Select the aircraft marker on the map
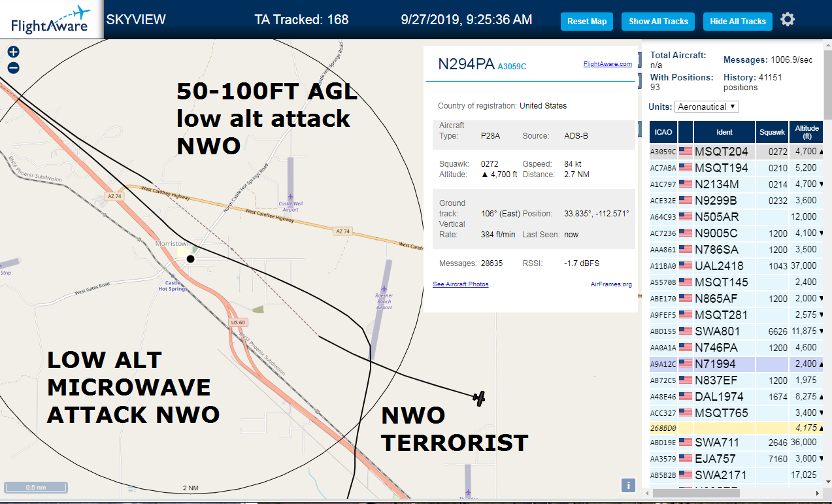Screen dimensions: 832x504 (479, 398)
